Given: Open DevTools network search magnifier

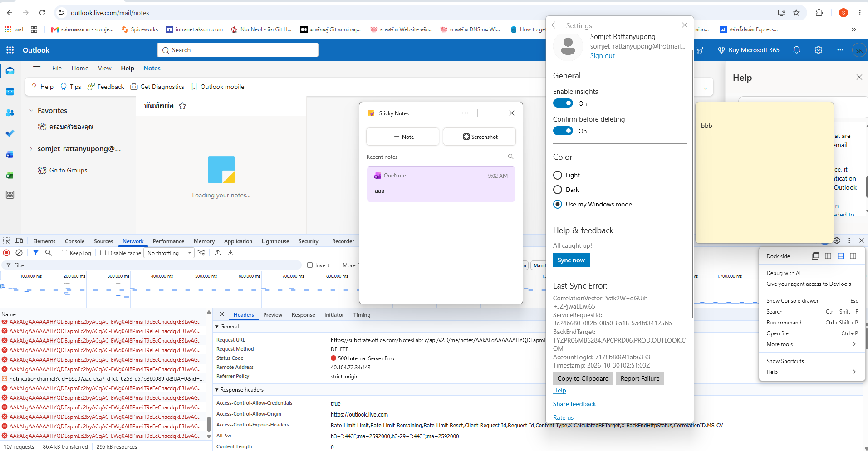Looking at the screenshot, I should click(x=49, y=253).
